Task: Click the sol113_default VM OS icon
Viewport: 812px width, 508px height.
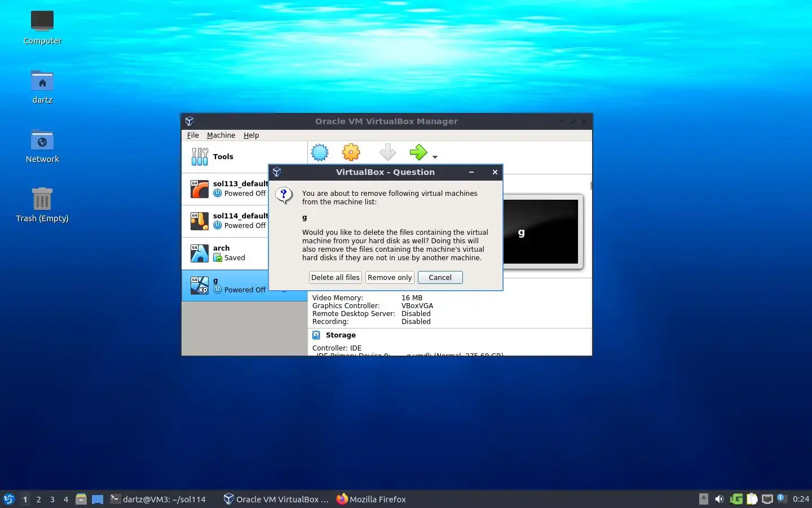Action: [200, 189]
